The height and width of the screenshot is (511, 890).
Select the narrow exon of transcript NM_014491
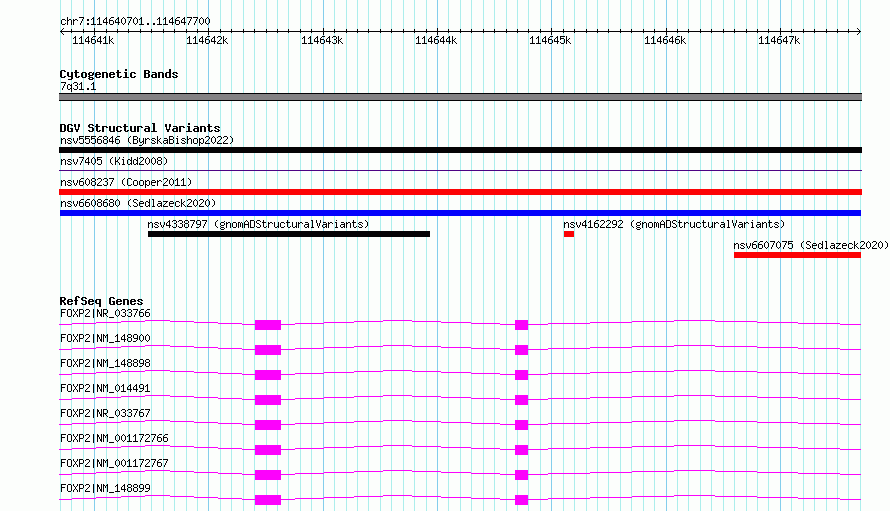(522, 400)
